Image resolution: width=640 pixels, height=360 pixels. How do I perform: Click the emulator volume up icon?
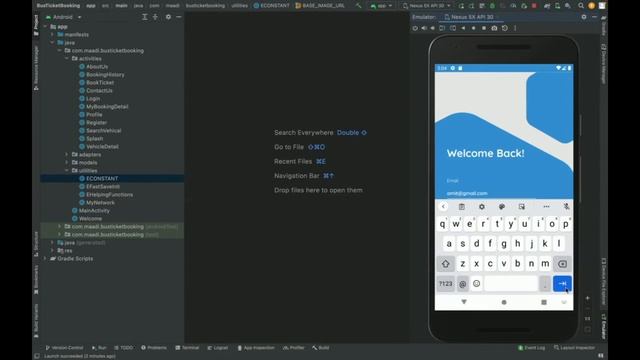coord(424,28)
